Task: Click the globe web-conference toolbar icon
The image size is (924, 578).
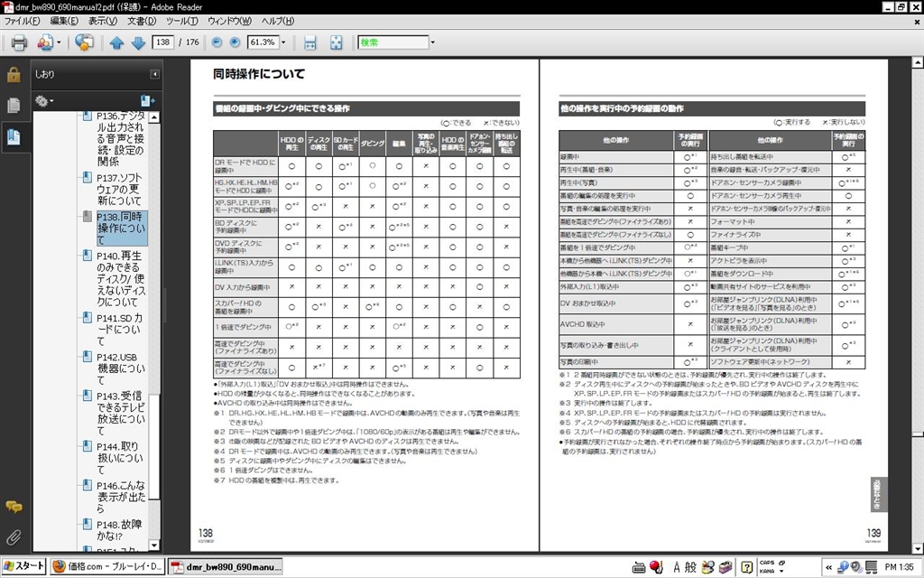Action: click(x=84, y=42)
